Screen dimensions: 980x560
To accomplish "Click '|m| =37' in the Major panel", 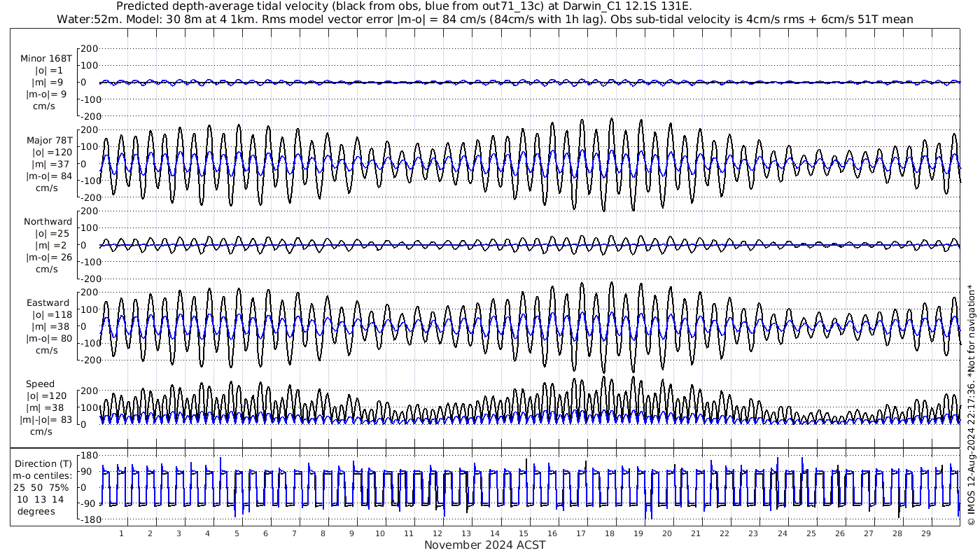I will 48,164.
